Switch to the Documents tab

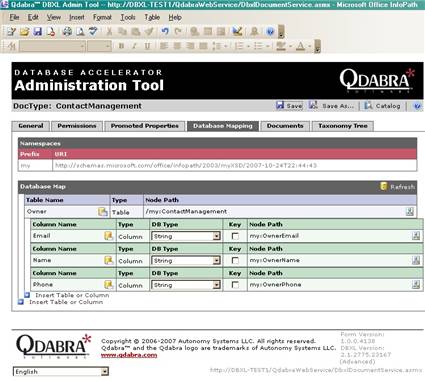tap(285, 126)
